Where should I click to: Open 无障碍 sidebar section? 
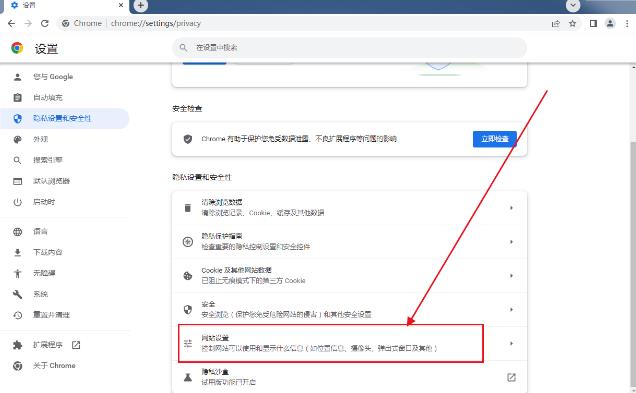point(65,273)
